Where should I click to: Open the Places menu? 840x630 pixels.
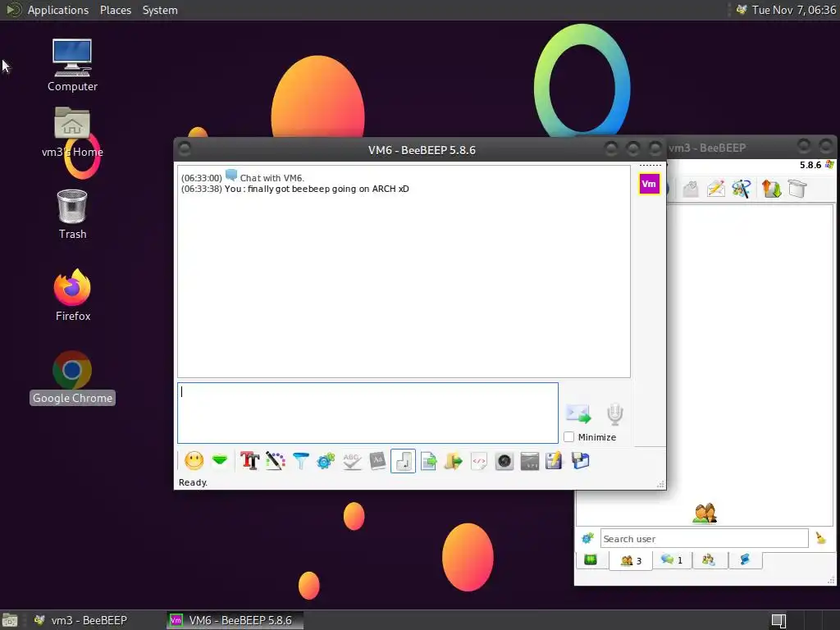pyautogui.click(x=115, y=10)
